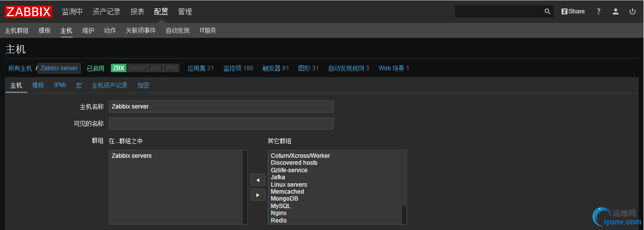Open the 报表 top menu
This screenshot has height=230, width=644.
click(137, 11)
